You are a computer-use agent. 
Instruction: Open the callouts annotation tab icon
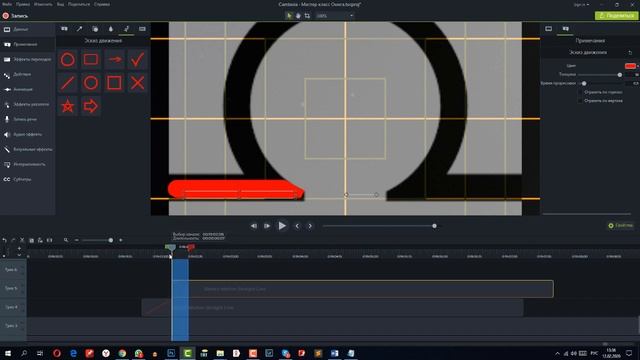64,29
